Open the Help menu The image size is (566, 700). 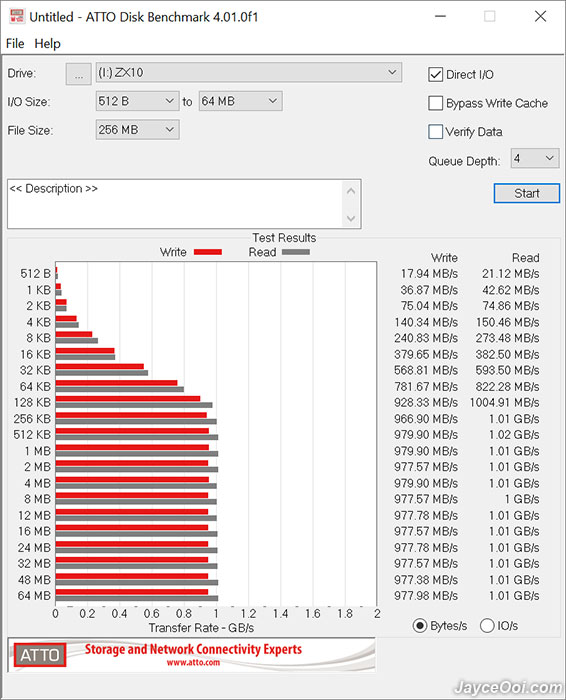click(x=47, y=44)
